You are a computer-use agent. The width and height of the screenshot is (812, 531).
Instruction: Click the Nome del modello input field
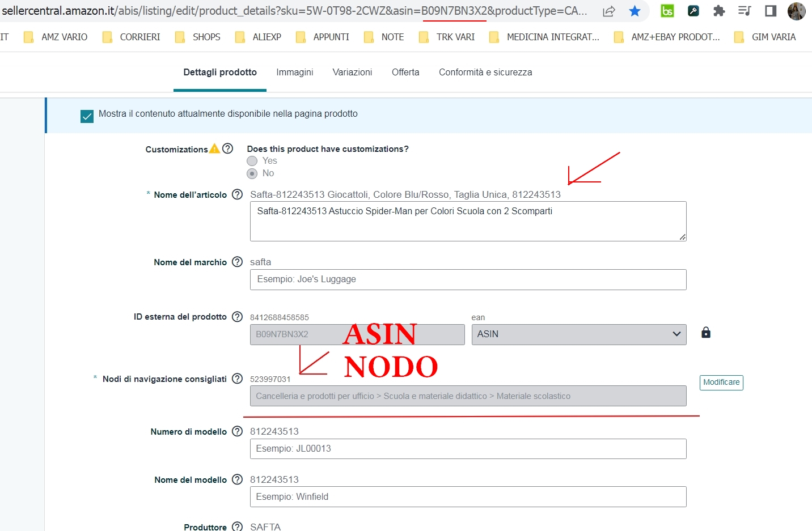point(468,496)
